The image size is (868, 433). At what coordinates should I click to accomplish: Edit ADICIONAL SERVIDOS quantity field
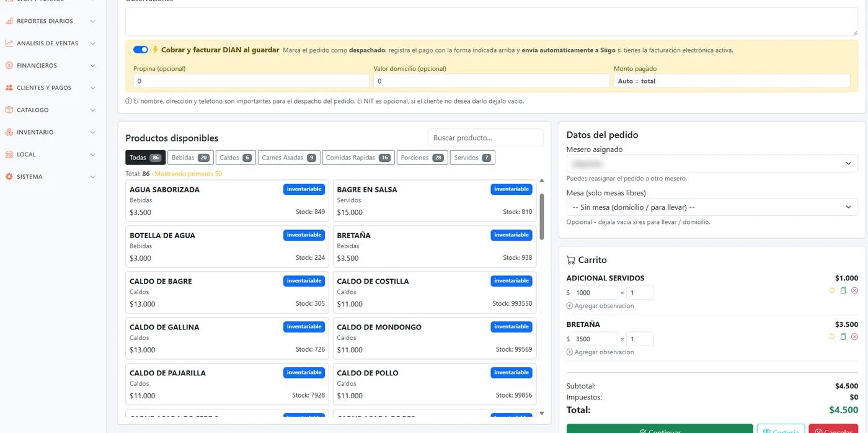[640, 293]
